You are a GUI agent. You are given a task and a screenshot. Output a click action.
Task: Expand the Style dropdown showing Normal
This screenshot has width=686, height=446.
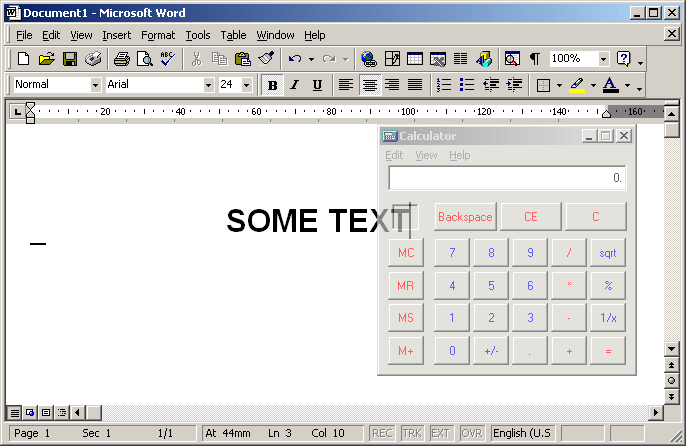[95, 85]
